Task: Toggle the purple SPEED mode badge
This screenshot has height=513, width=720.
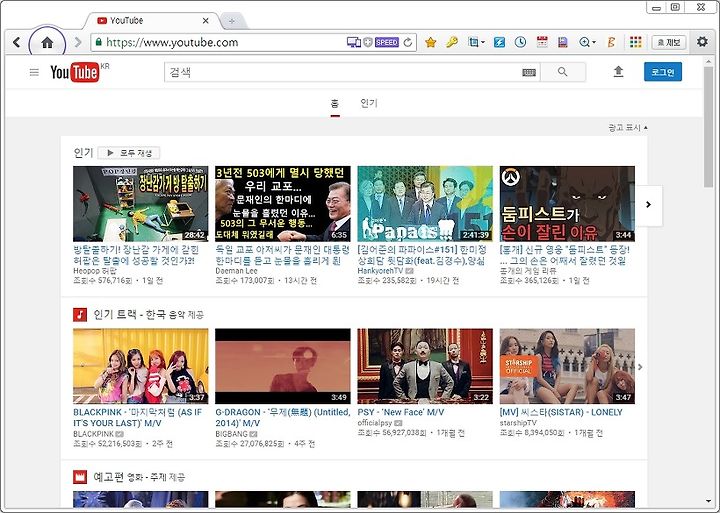Action: click(387, 42)
